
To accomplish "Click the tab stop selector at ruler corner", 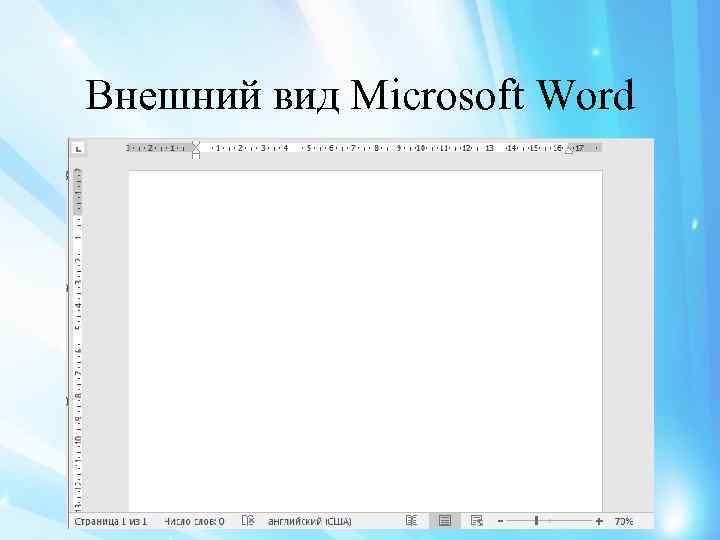I will point(79,149).
